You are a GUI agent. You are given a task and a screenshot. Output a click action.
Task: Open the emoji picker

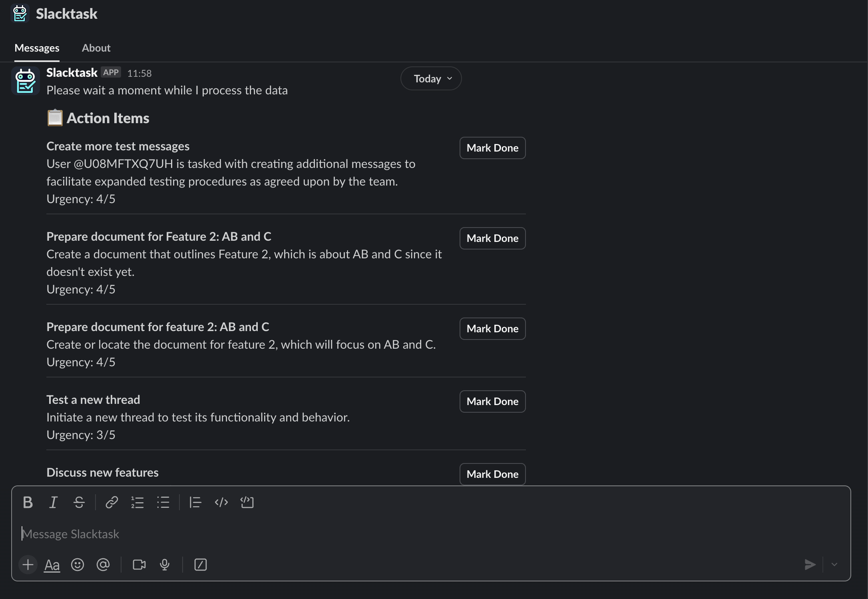click(78, 565)
